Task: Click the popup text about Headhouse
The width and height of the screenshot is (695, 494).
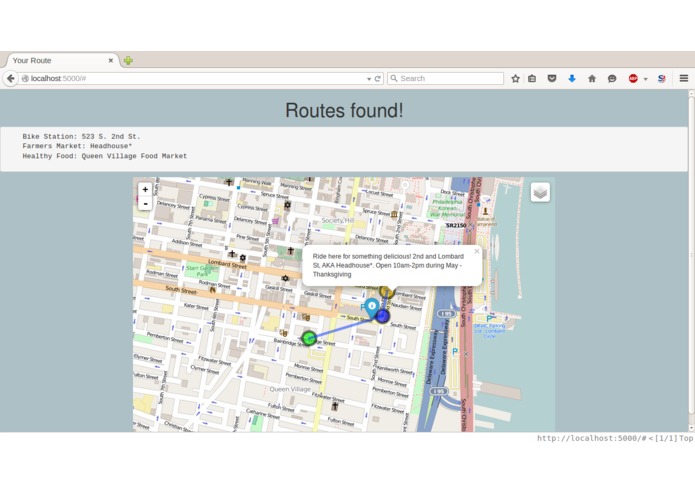Action: [x=388, y=265]
